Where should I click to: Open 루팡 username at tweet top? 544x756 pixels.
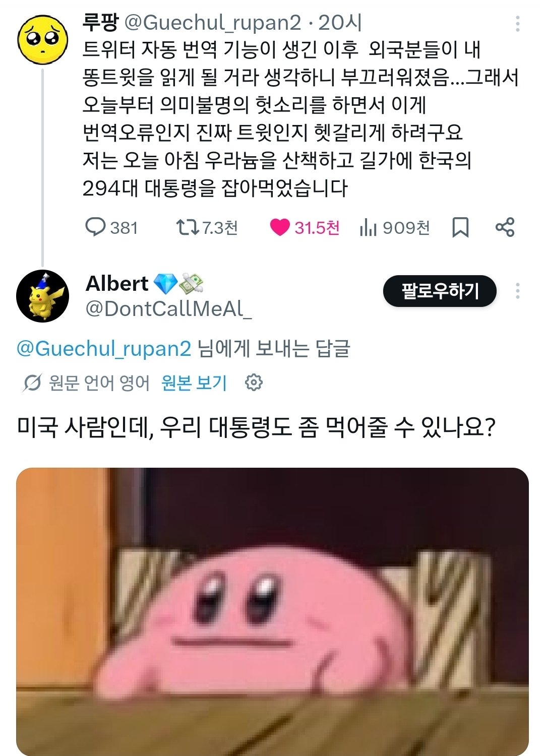[100, 22]
